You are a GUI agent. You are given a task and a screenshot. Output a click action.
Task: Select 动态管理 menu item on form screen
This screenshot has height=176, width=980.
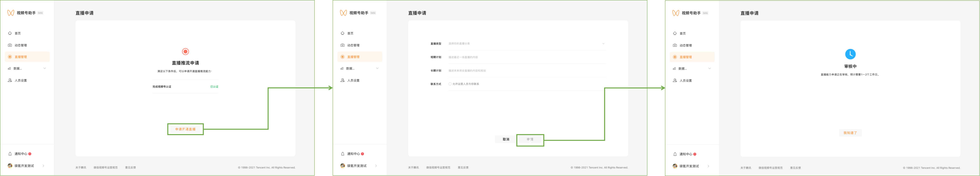pyautogui.click(x=360, y=45)
